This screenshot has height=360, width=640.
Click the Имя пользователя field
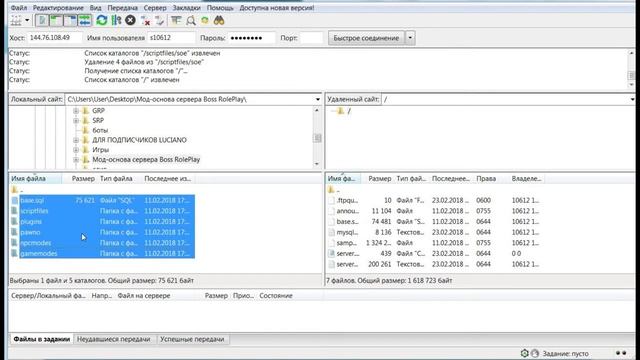pos(171,38)
